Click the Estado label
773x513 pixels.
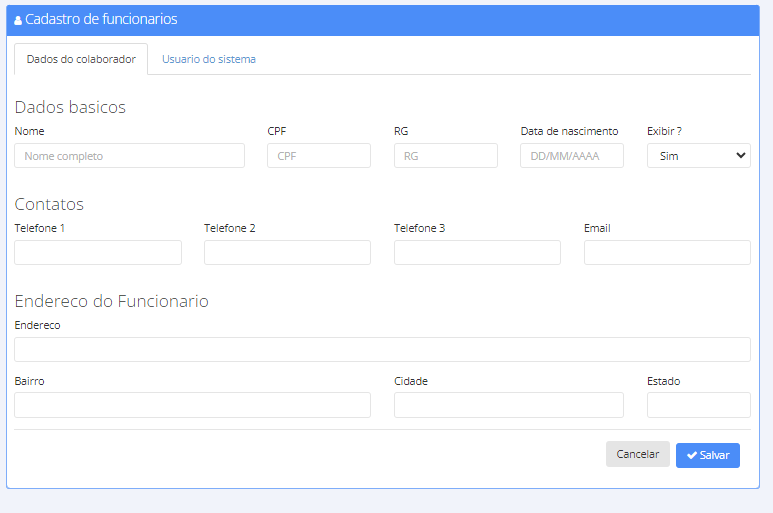(664, 381)
